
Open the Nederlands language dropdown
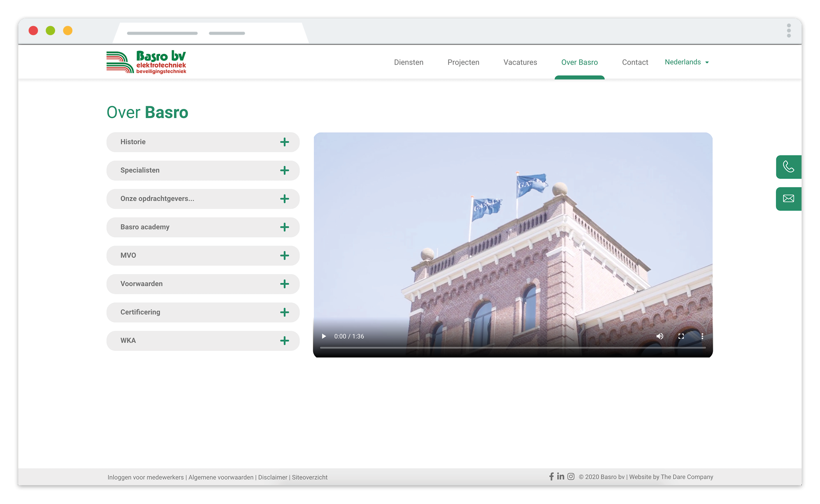[x=687, y=62]
